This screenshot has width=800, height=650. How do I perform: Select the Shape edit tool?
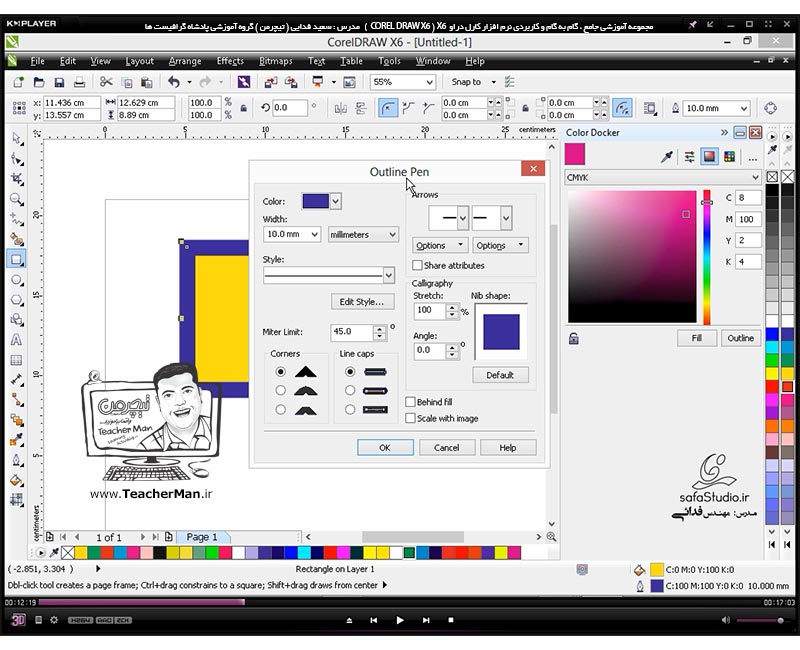(x=17, y=159)
